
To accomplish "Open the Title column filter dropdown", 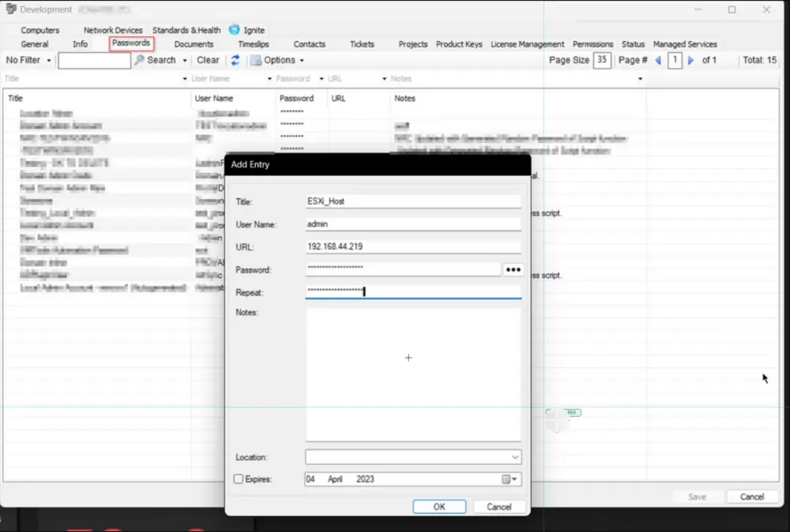I will click(x=184, y=79).
